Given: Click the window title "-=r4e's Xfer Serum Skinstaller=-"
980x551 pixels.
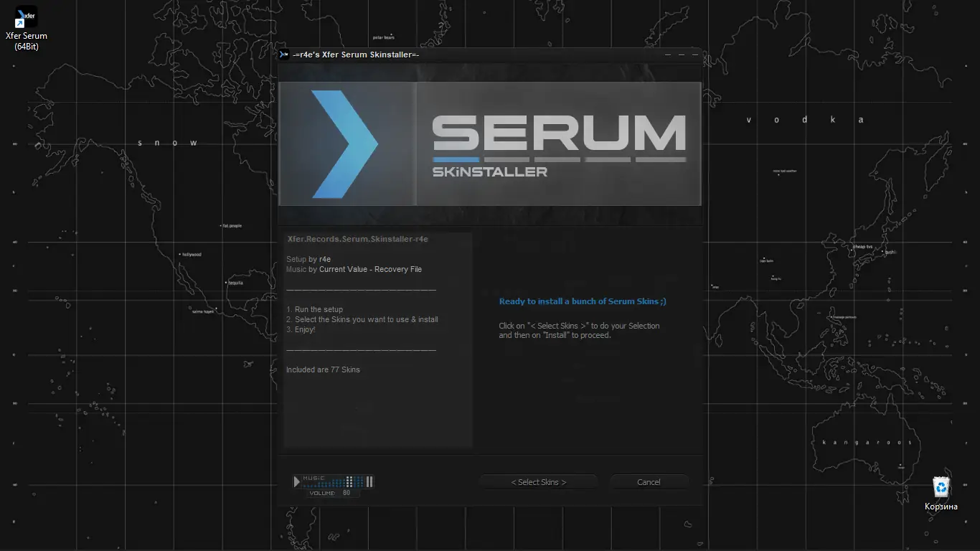Looking at the screenshot, I should pos(356,55).
